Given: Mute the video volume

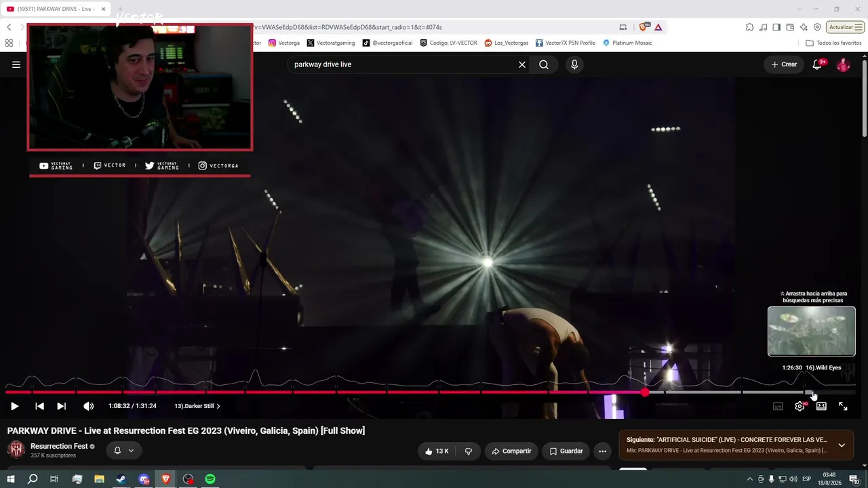Looking at the screenshot, I should pyautogui.click(x=88, y=406).
